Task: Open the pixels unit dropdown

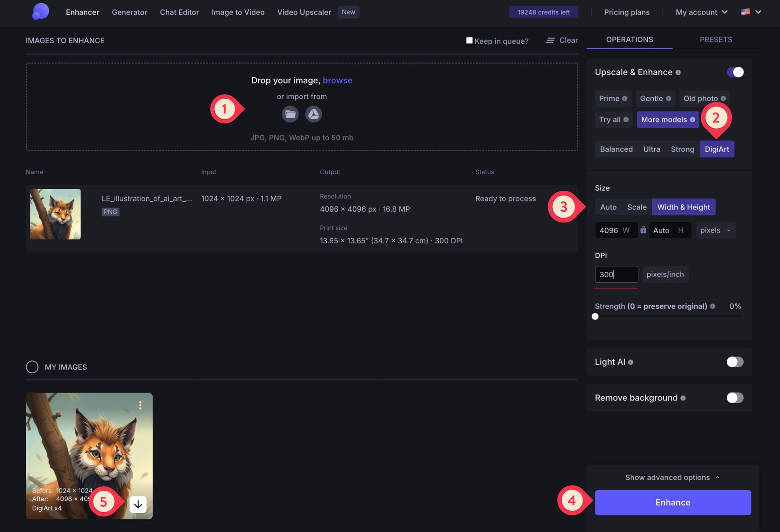Action: (715, 230)
